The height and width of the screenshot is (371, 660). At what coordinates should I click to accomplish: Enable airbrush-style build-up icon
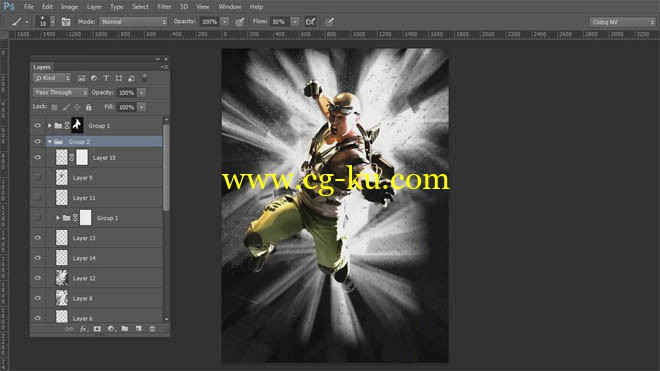[x=310, y=22]
